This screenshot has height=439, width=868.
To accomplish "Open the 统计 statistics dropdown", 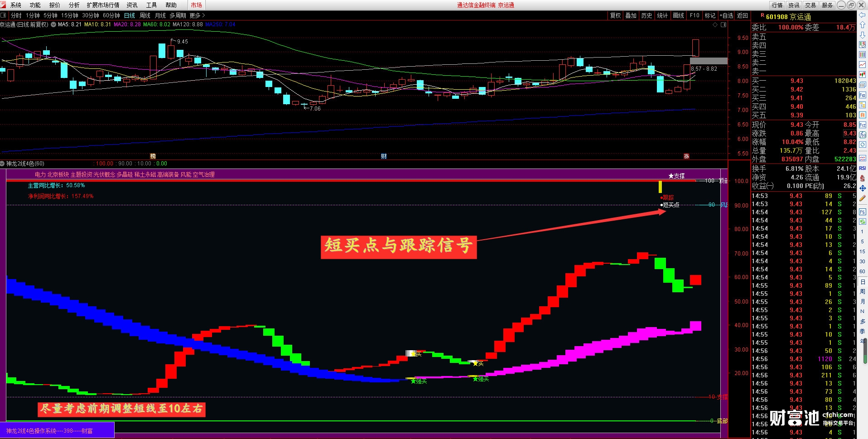I will [x=662, y=15].
